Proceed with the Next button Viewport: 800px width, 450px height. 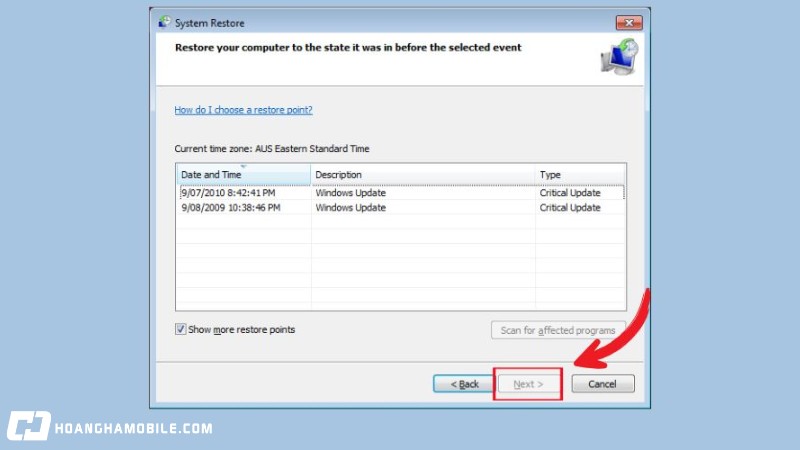[528, 384]
